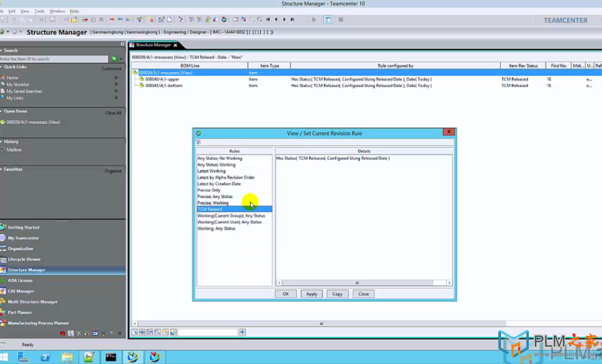Click the green search button beside the Item ID field
Viewport: 602px width, 364px height.
tap(114, 59)
